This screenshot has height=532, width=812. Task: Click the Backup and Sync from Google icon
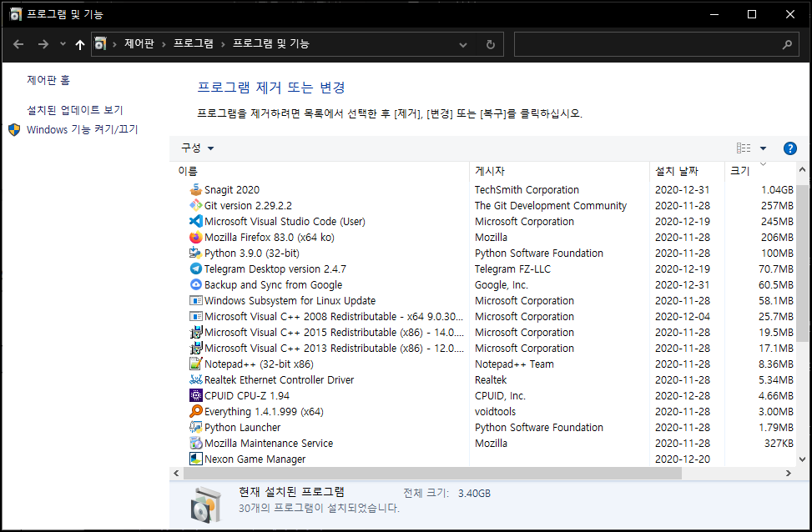tap(196, 284)
